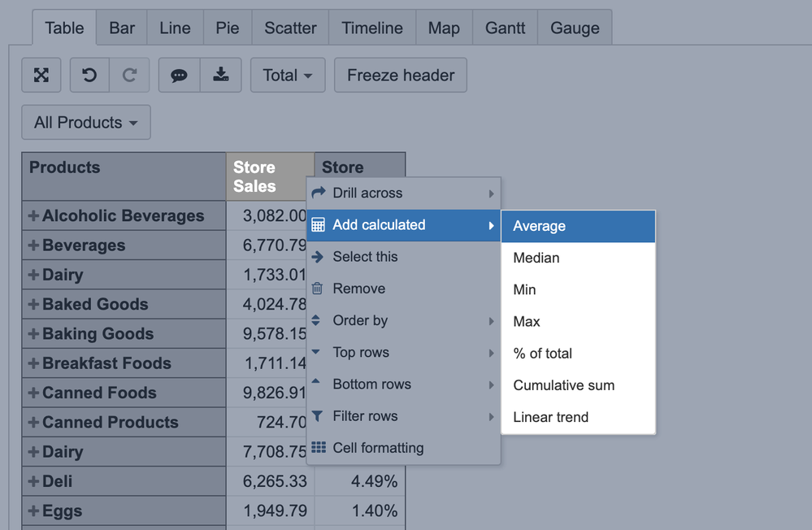Expand the Deli product row
Screen dimensions: 812x530
click(x=33, y=481)
